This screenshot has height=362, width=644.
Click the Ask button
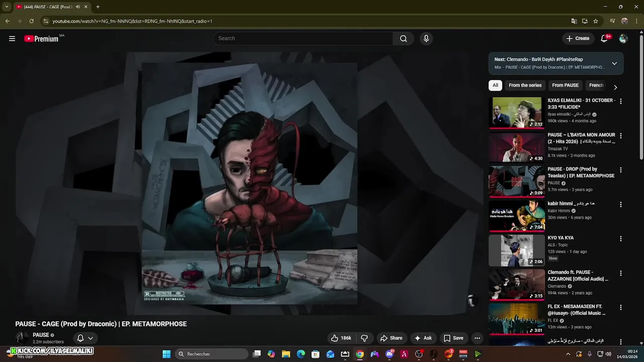(x=423, y=338)
